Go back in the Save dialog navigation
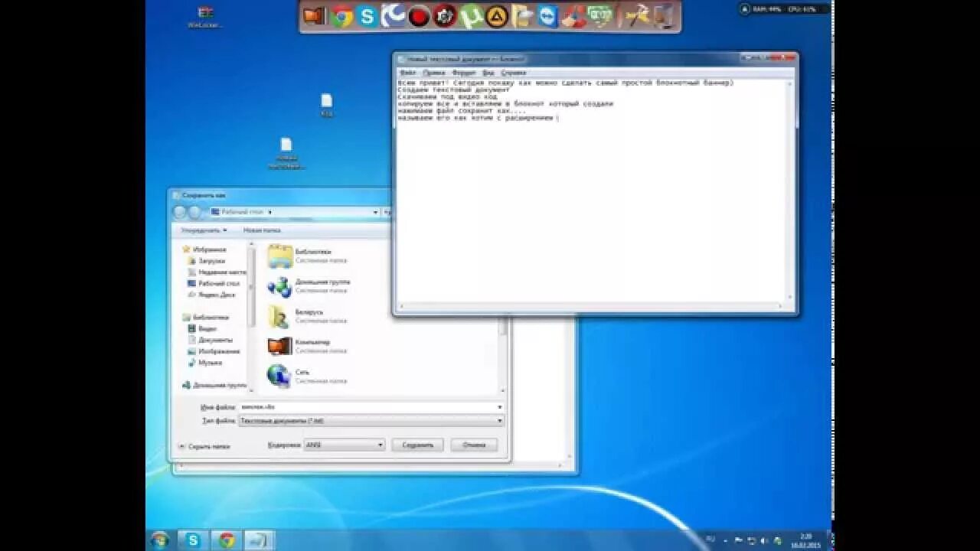The width and height of the screenshot is (980, 551). pyautogui.click(x=180, y=212)
